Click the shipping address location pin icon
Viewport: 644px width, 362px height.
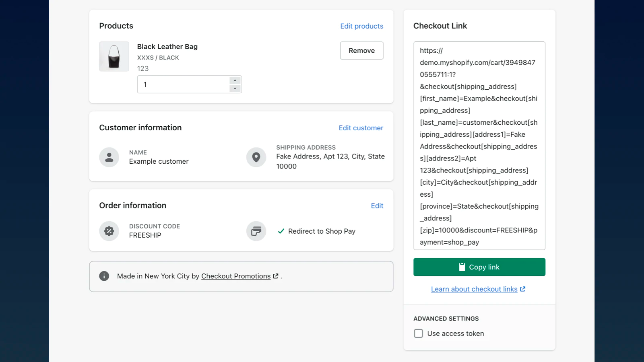[256, 157]
